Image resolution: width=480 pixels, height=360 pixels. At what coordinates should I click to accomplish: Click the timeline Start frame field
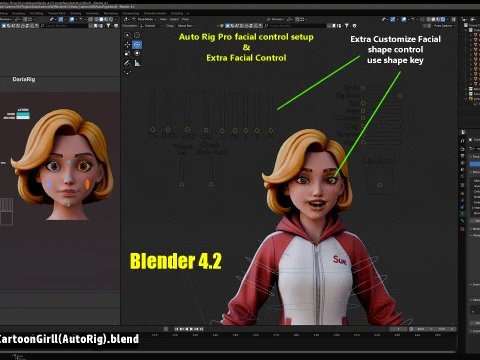[424, 329]
